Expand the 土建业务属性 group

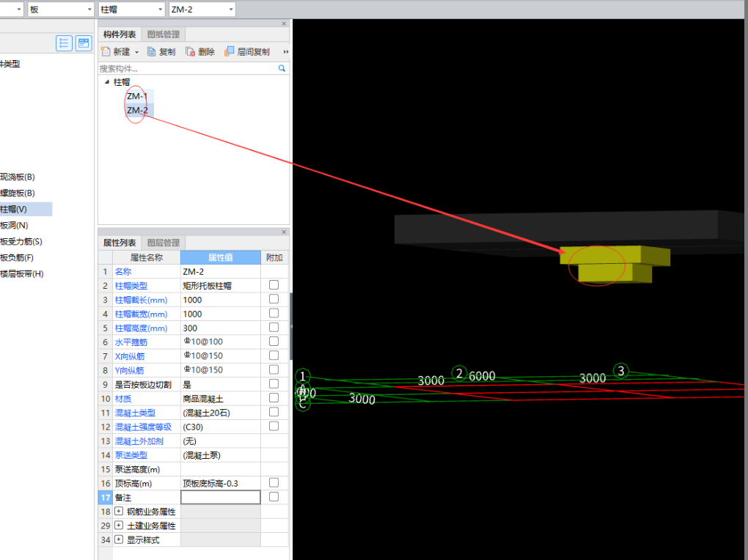coord(119,525)
